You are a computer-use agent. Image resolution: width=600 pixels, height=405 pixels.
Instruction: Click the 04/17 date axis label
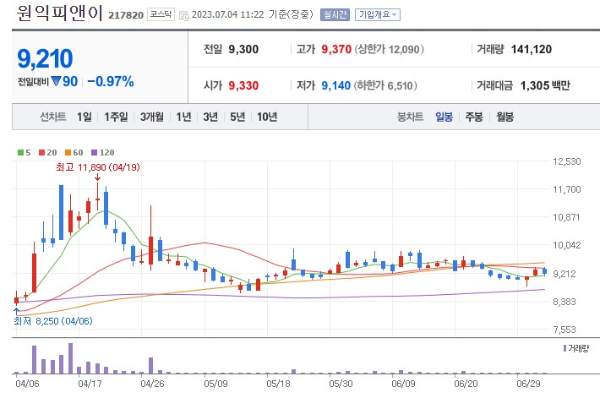coord(90,384)
